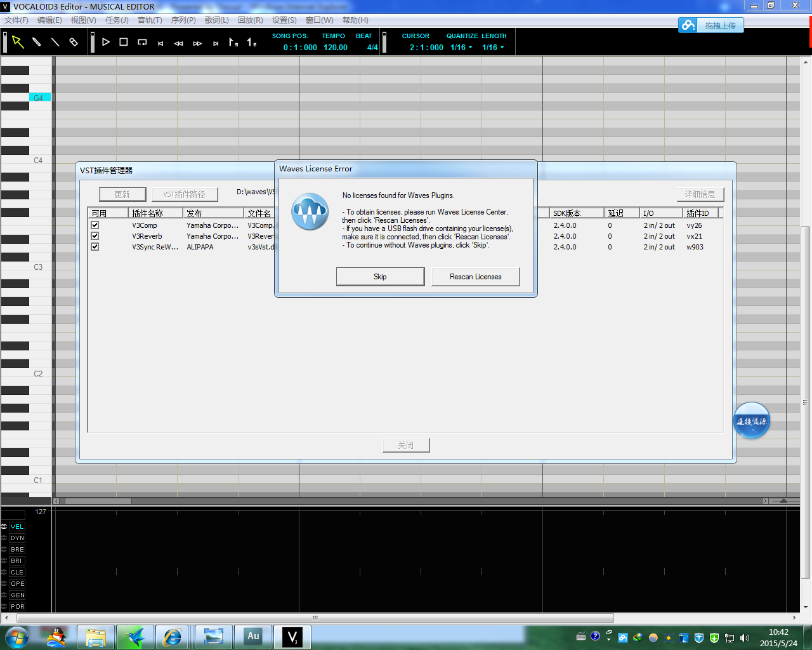
Task: Click the VOCALOID3 taskbar icon
Action: pyautogui.click(x=292, y=637)
